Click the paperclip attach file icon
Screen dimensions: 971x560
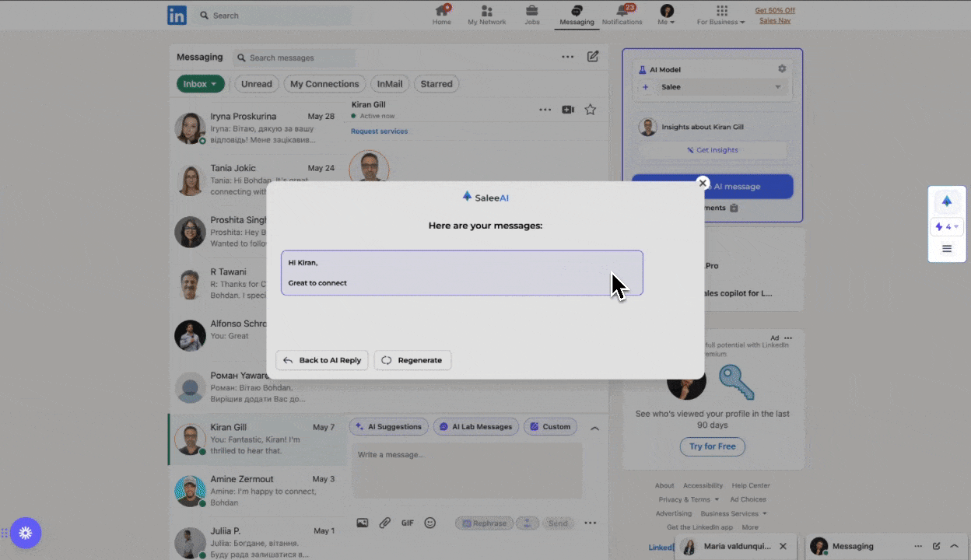coord(385,523)
